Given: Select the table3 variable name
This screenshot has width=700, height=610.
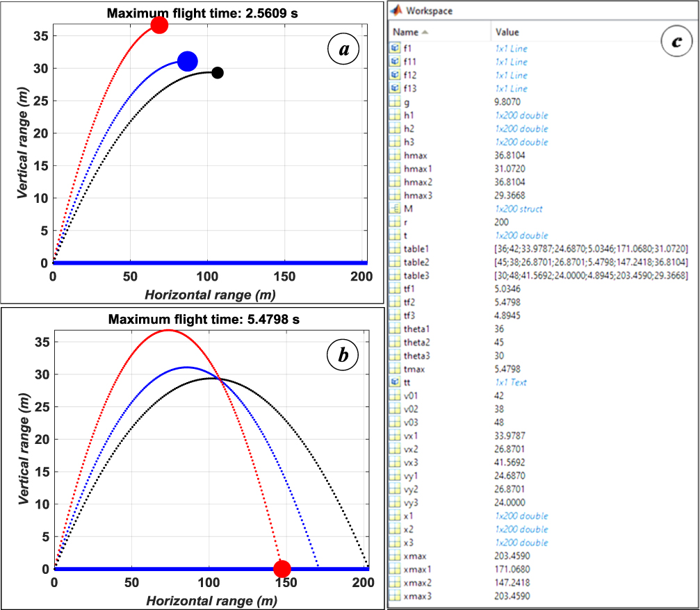Looking at the screenshot, I should tap(416, 275).
